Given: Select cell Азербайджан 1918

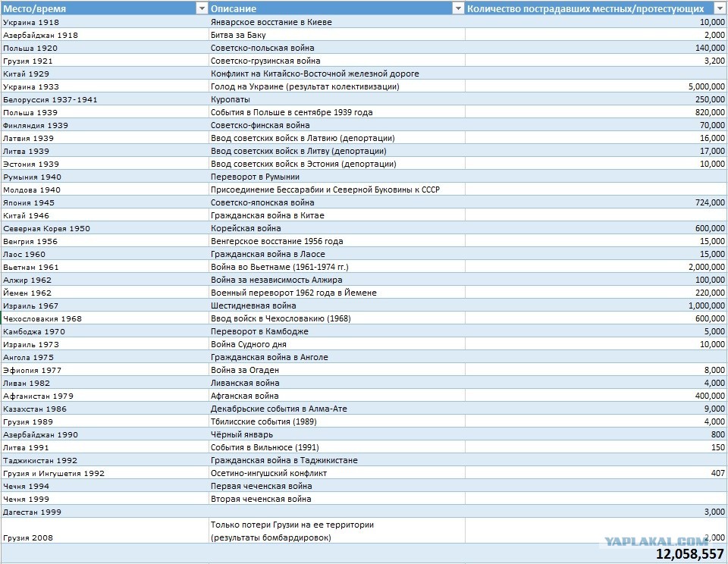Looking at the screenshot, I should click(x=105, y=35).
